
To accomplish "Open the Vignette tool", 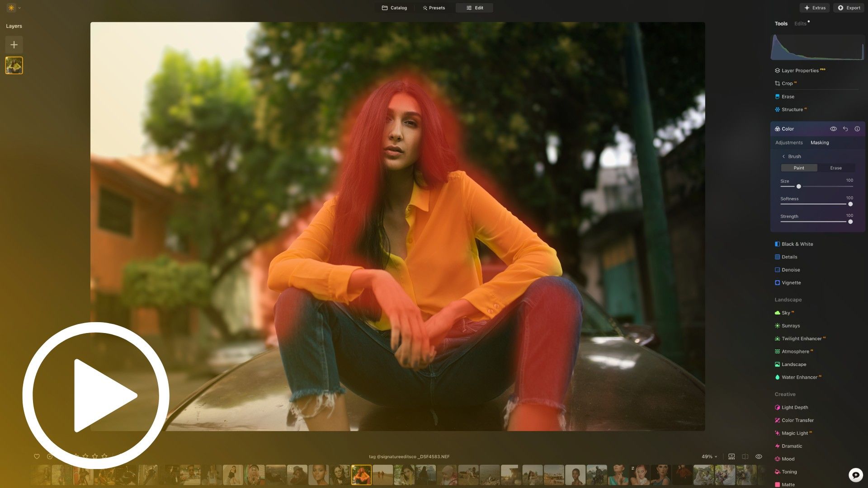I will pos(791,283).
